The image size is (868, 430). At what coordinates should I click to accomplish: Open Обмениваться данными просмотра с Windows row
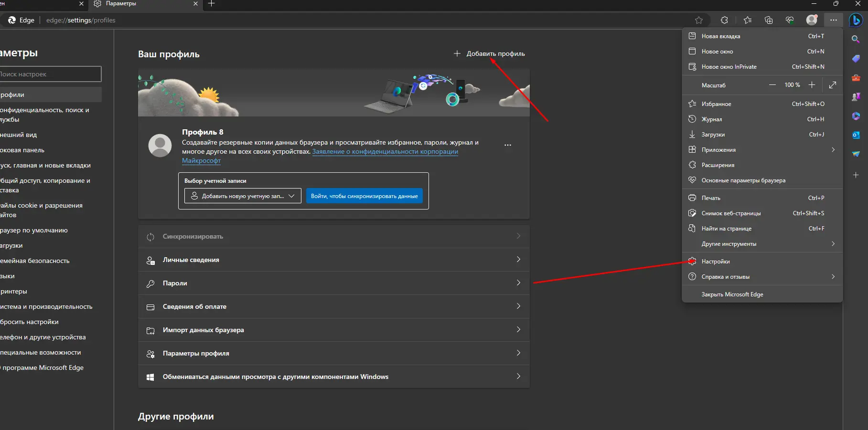click(334, 377)
